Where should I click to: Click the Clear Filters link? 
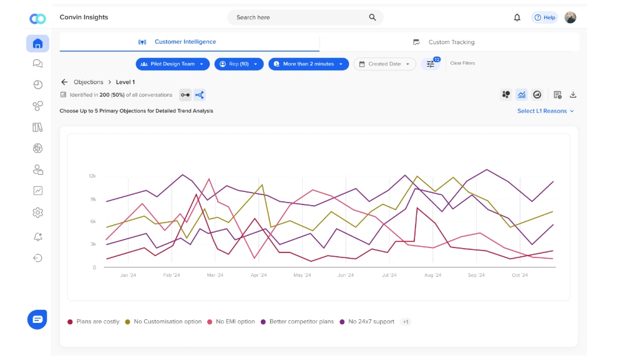[462, 62]
